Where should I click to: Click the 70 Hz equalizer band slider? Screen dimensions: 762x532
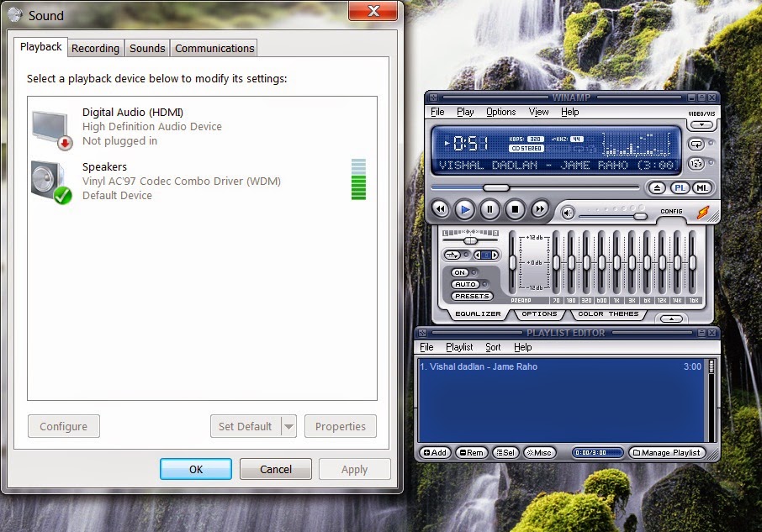tap(557, 262)
